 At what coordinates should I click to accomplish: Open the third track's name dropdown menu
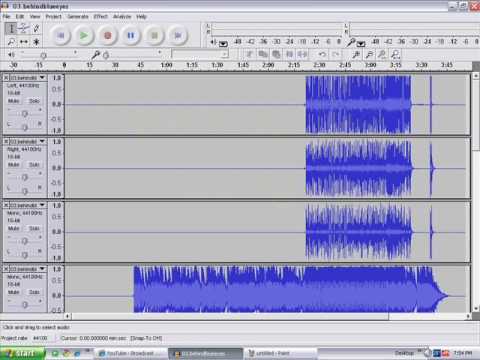point(27,205)
